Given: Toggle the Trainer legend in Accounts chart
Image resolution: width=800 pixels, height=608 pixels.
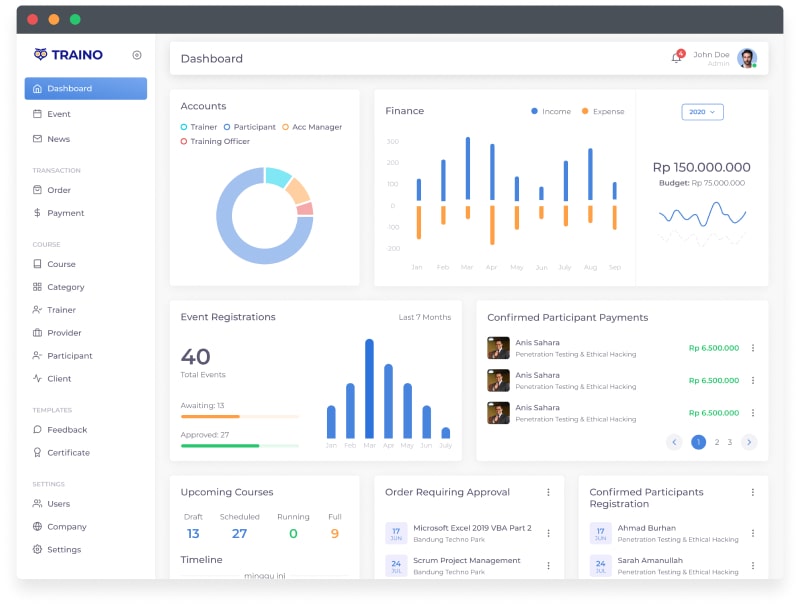Looking at the screenshot, I should [199, 127].
